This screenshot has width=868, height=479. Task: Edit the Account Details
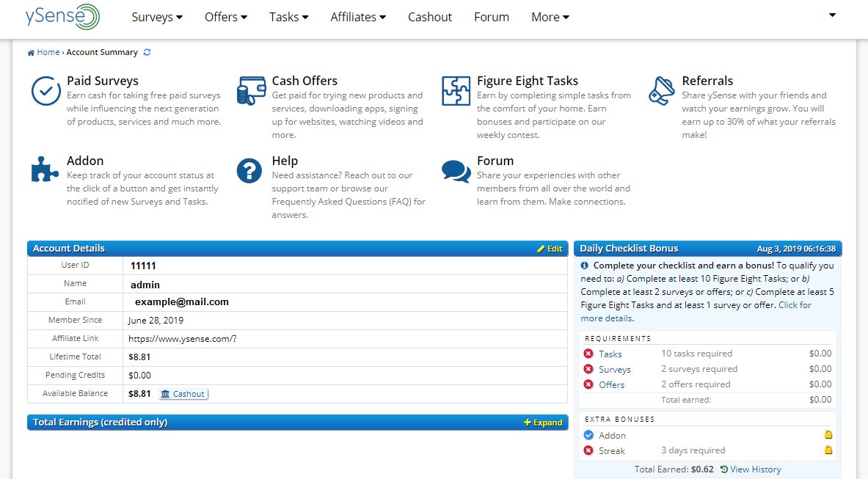tap(550, 249)
